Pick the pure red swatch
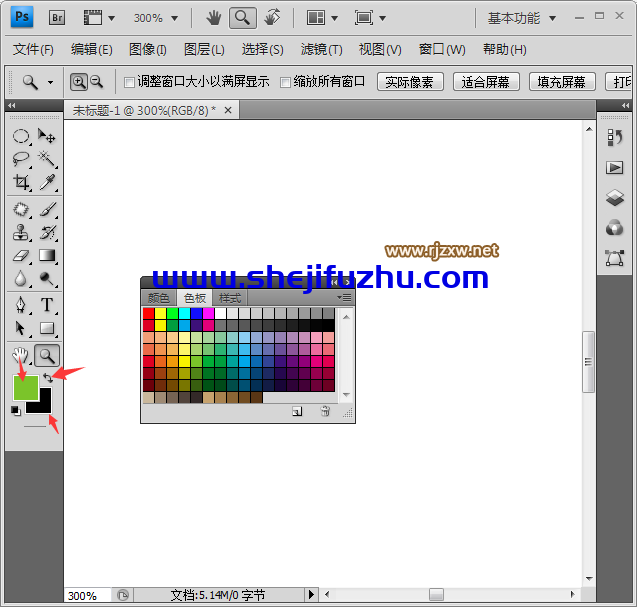The image size is (637, 607). (149, 313)
